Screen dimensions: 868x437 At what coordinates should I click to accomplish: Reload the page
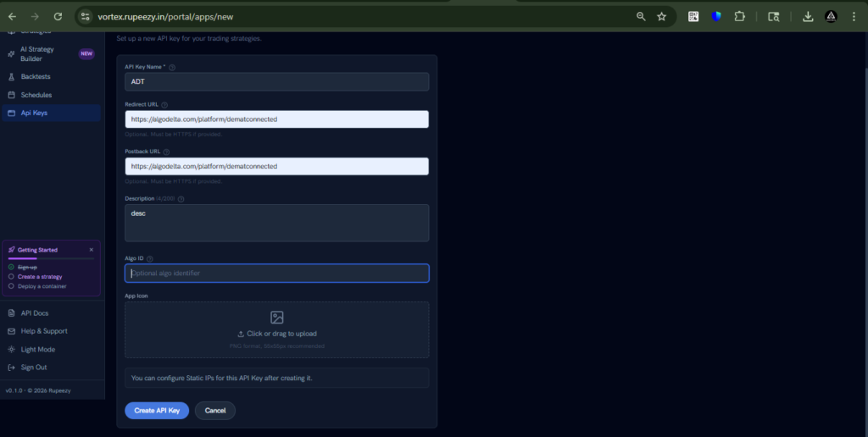58,16
